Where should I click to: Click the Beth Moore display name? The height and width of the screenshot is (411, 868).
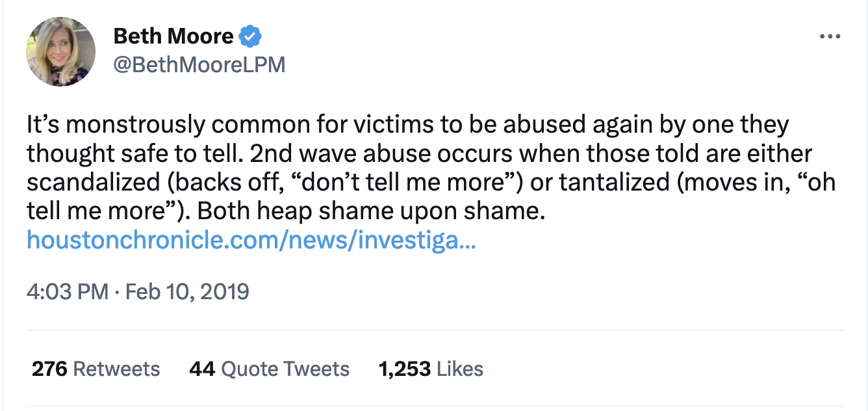pos(170,36)
